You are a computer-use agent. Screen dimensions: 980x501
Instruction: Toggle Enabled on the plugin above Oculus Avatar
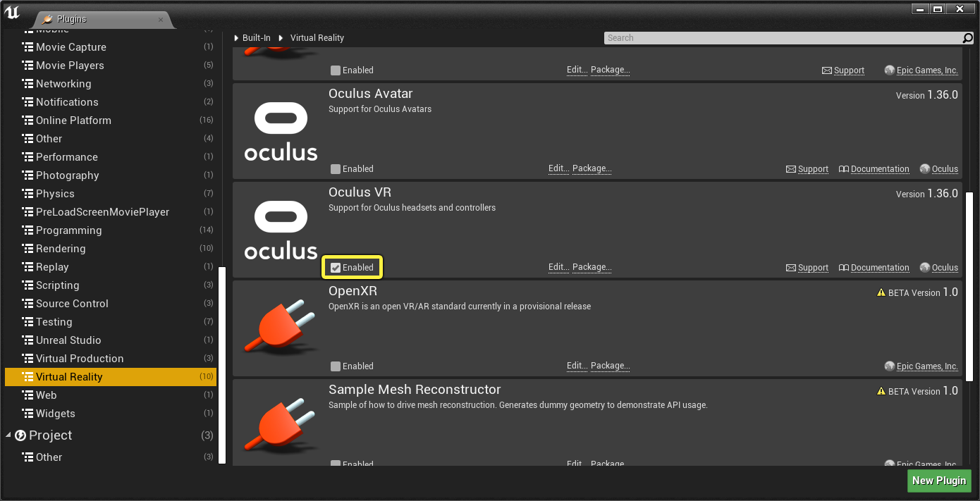click(x=336, y=70)
